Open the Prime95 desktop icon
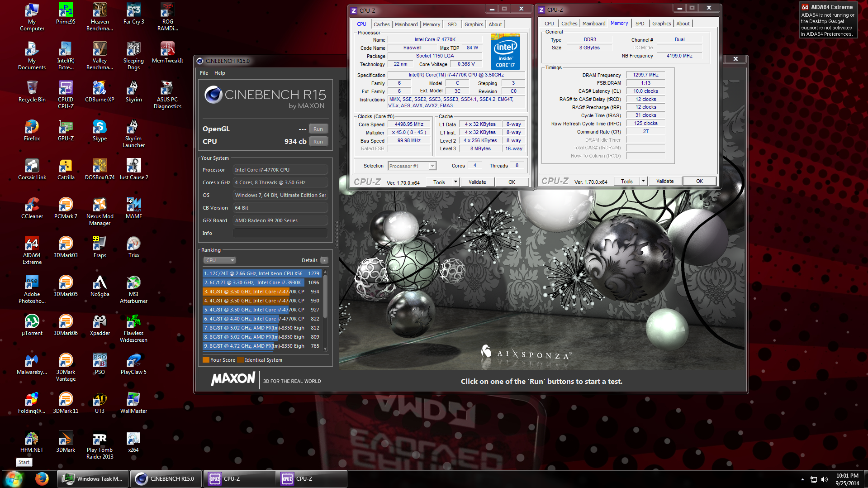Viewport: 868px width, 488px height. [x=66, y=14]
